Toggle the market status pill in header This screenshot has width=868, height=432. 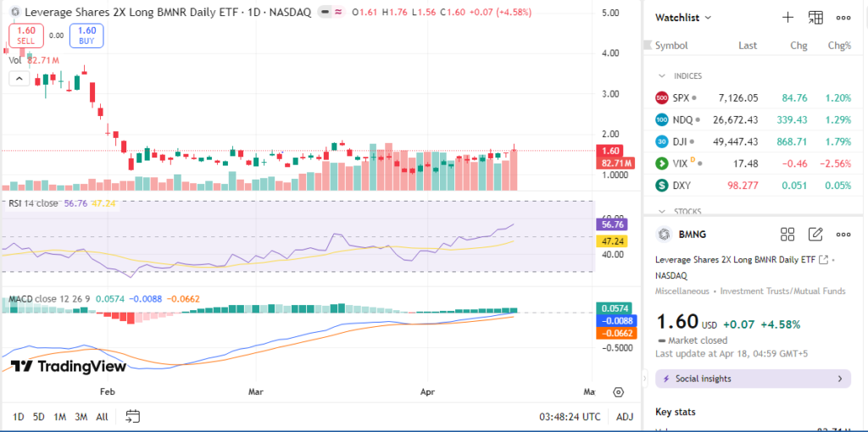331,13
